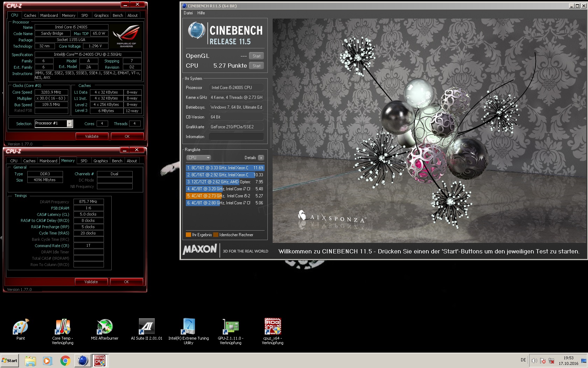Open the Core Temp desktop shortcut
The height and width of the screenshot is (368, 588).
point(63,332)
